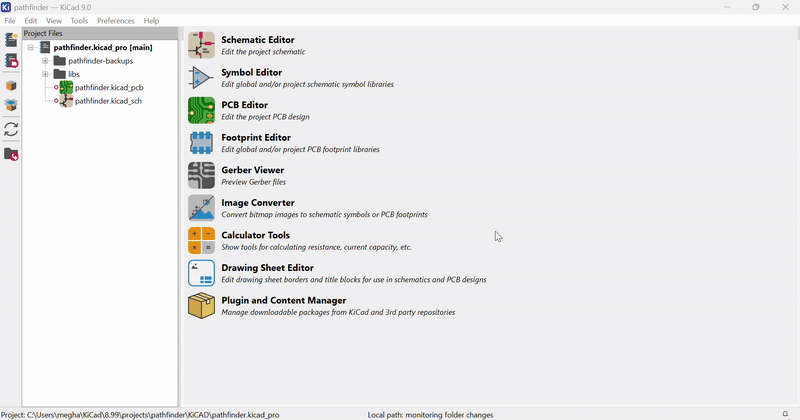The height and width of the screenshot is (420, 800).
Task: Open the Symbol Editor icon
Action: click(201, 78)
